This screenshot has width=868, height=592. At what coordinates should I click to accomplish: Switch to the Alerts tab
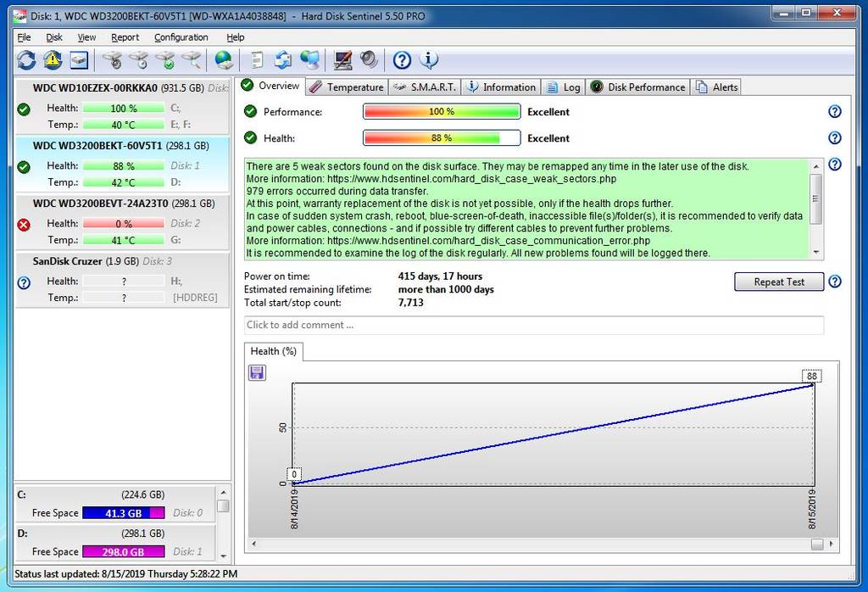pos(717,87)
